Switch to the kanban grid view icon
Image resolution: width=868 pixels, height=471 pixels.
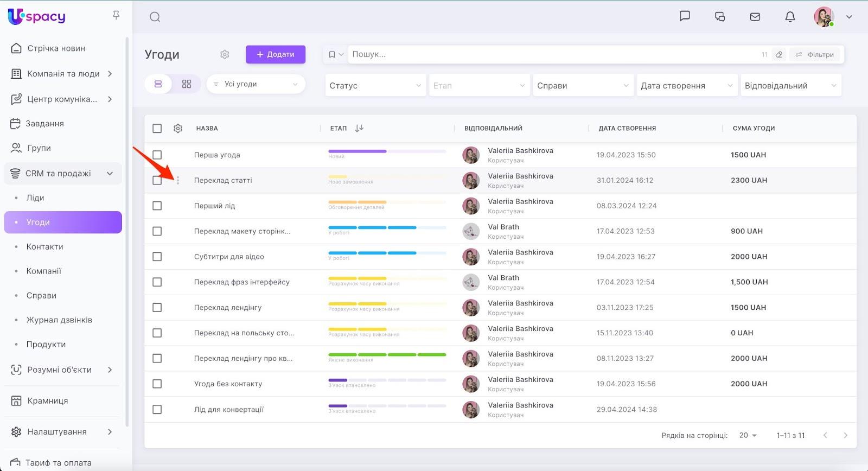click(x=187, y=84)
